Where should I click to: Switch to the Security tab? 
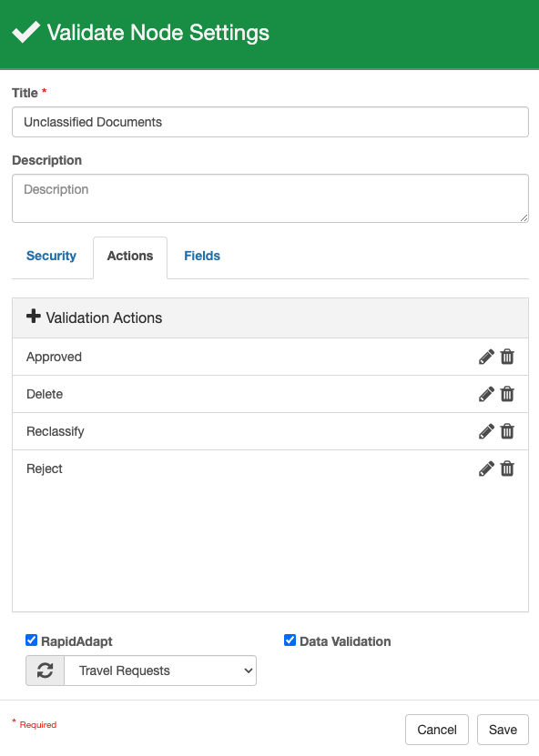51,256
